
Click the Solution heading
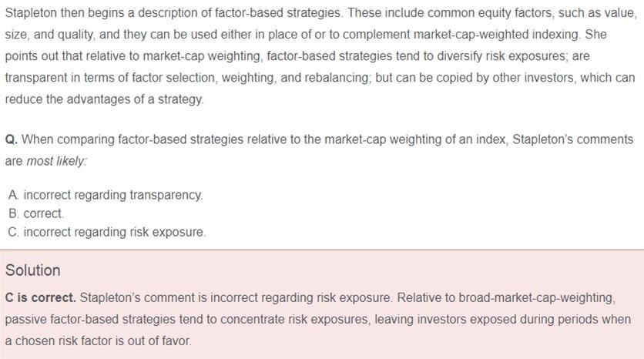coord(32,270)
